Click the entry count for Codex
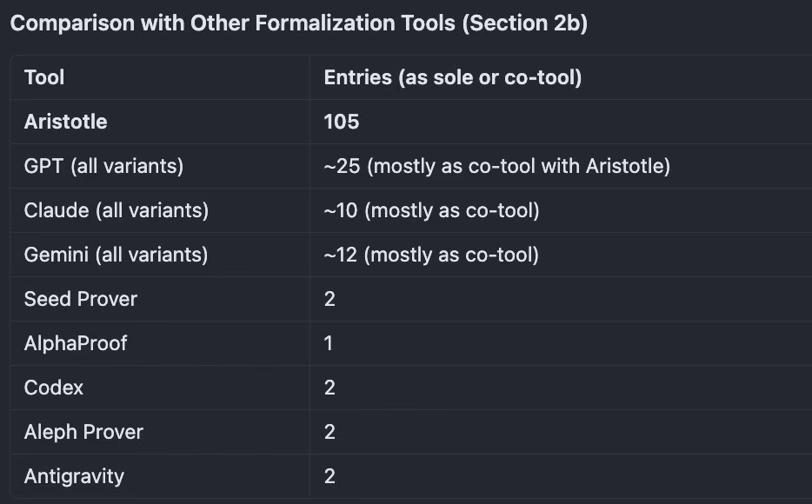 click(x=329, y=388)
